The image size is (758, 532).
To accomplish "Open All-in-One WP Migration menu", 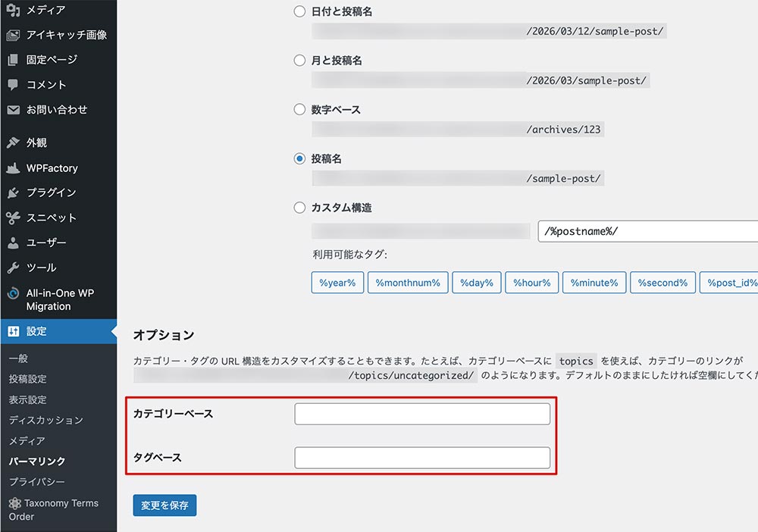I will (59, 299).
